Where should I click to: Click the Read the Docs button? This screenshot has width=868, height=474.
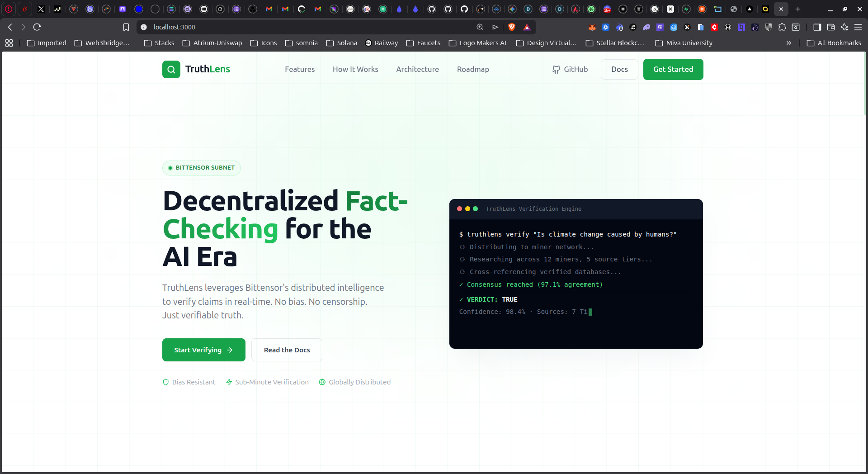tap(287, 350)
